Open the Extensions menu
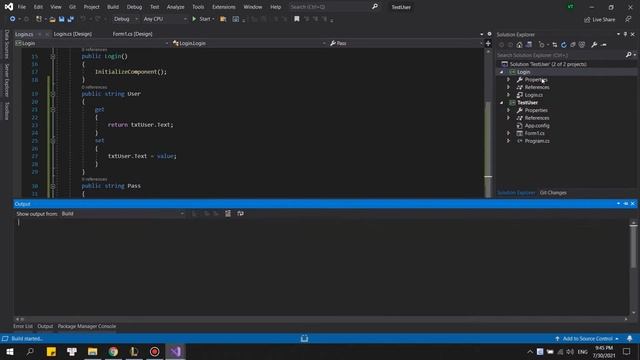Image resolution: width=640 pixels, height=360 pixels. (x=224, y=7)
